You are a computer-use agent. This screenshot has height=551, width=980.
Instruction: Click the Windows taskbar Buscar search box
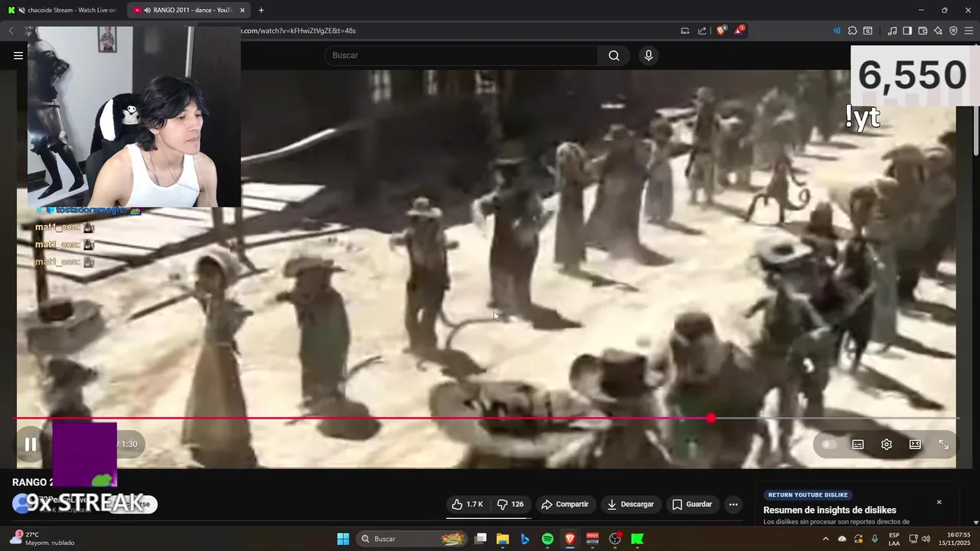tap(413, 539)
